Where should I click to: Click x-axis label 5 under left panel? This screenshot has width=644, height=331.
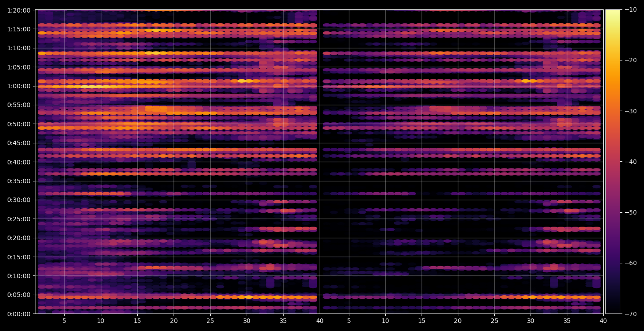(x=64, y=321)
